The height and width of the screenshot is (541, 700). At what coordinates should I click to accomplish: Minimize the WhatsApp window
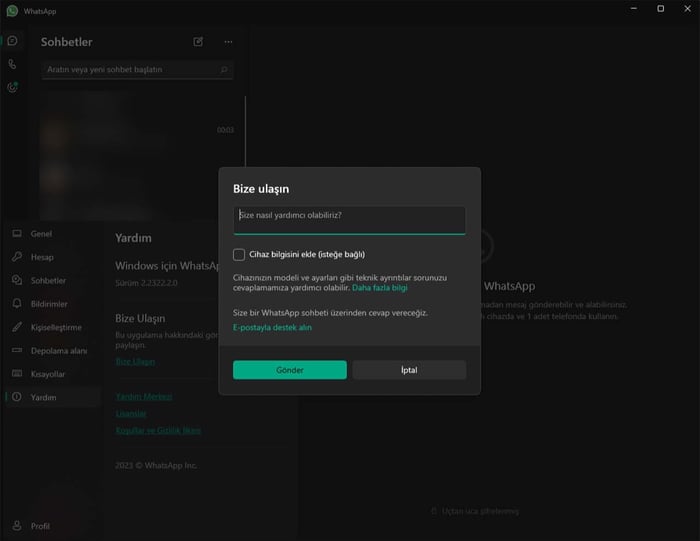[633, 8]
